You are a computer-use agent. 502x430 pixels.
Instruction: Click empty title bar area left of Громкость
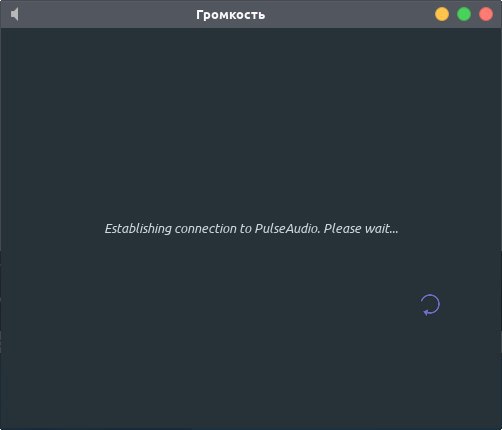107,14
